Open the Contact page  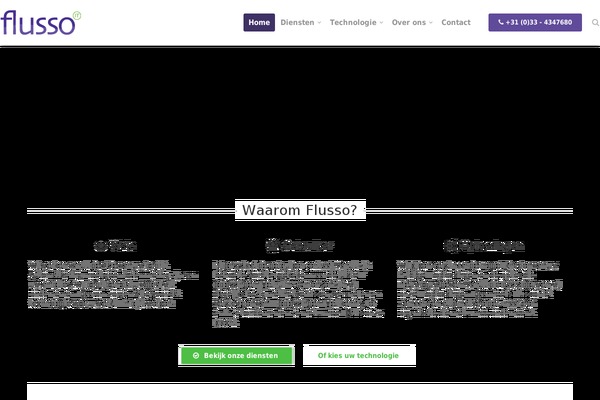pyautogui.click(x=456, y=23)
